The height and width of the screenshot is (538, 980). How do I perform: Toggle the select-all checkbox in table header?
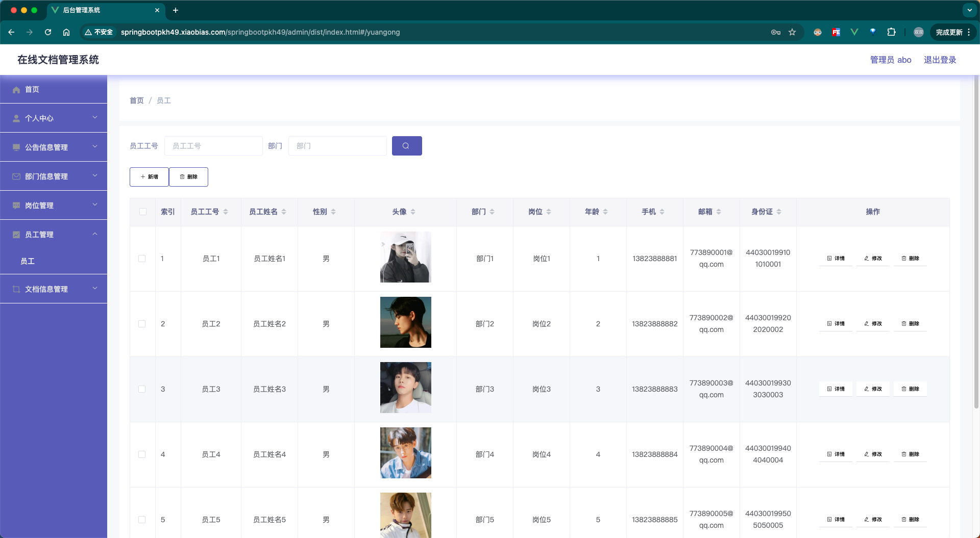coord(143,212)
